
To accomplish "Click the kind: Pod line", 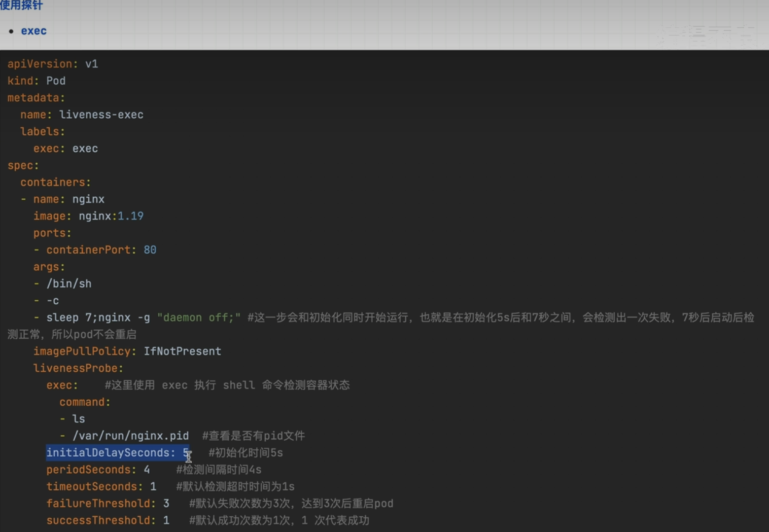I will pyautogui.click(x=37, y=81).
